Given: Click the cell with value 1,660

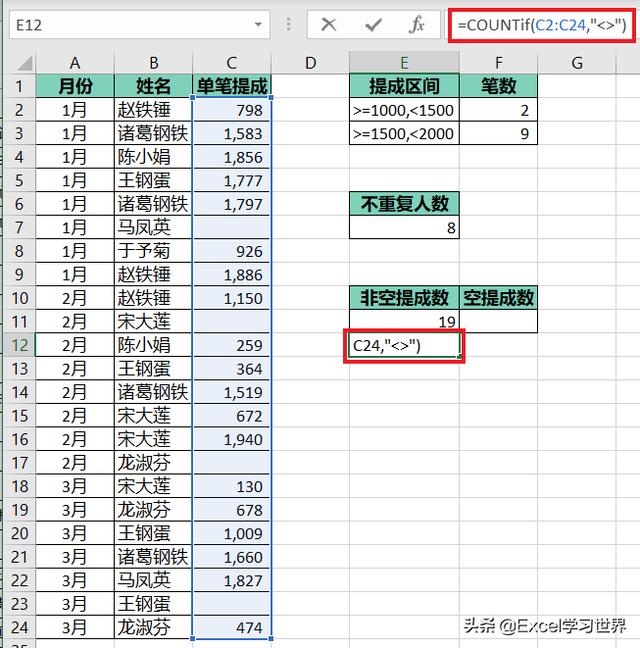Looking at the screenshot, I should pyautogui.click(x=231, y=557).
